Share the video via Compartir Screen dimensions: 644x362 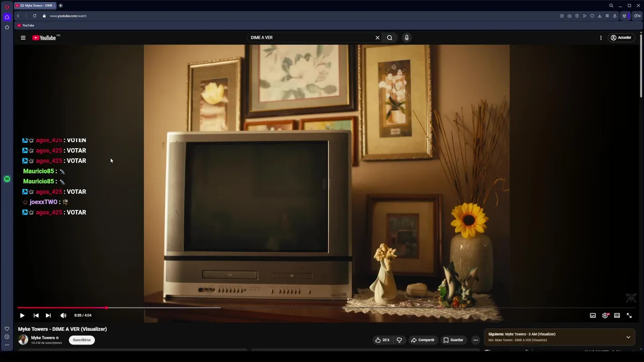click(x=423, y=340)
